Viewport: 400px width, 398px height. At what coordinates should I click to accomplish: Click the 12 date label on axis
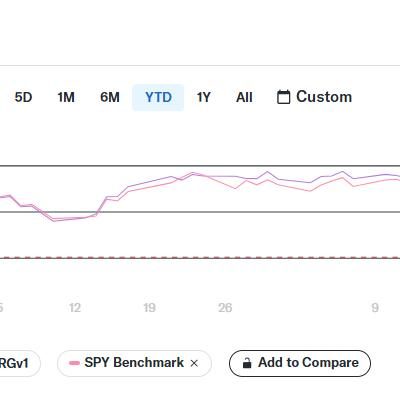75,307
